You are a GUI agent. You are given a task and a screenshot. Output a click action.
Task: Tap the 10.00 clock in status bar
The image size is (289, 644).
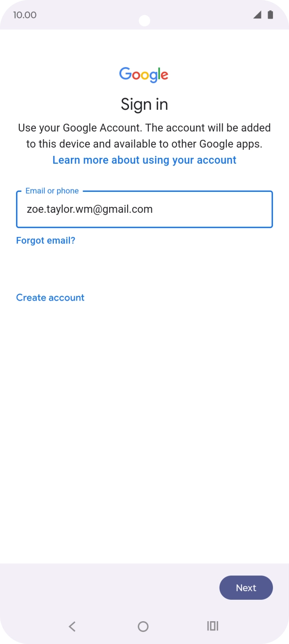[25, 15]
